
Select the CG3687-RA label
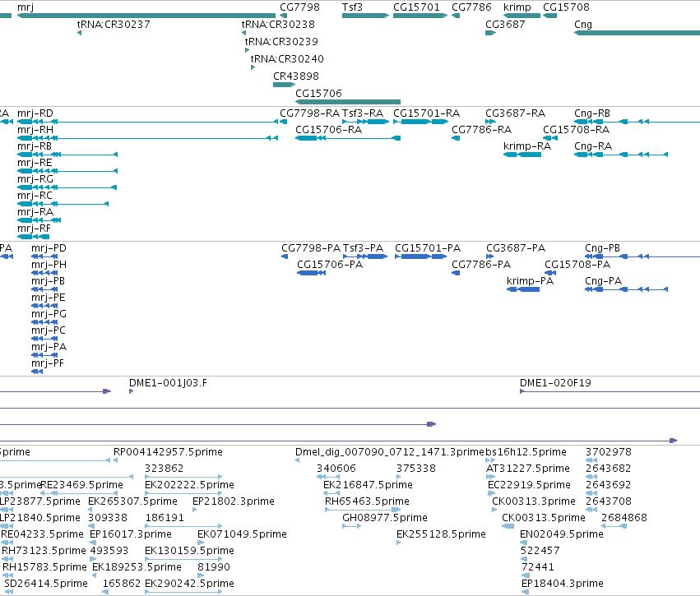coord(515,113)
